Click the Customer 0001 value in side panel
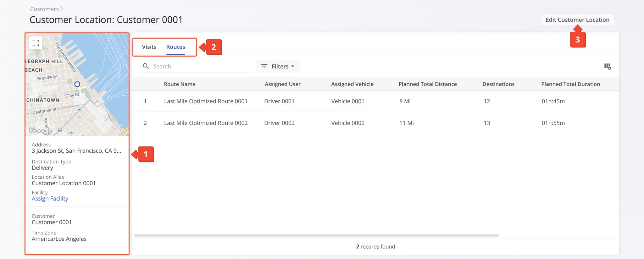Viewport: 644px width, 259px height. pos(52,222)
